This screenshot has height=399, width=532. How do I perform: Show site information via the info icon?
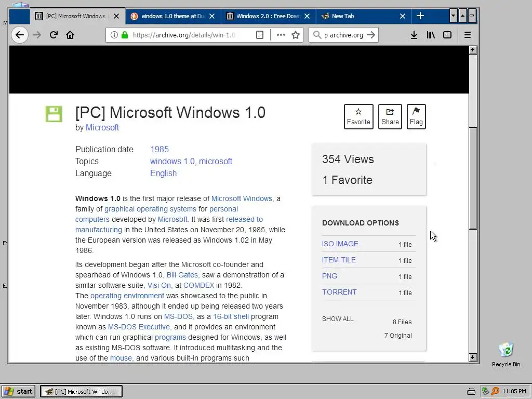[114, 35]
